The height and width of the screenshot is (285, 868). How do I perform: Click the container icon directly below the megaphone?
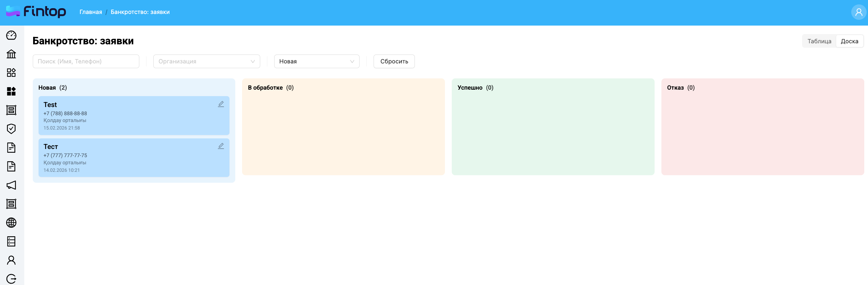[x=11, y=204]
